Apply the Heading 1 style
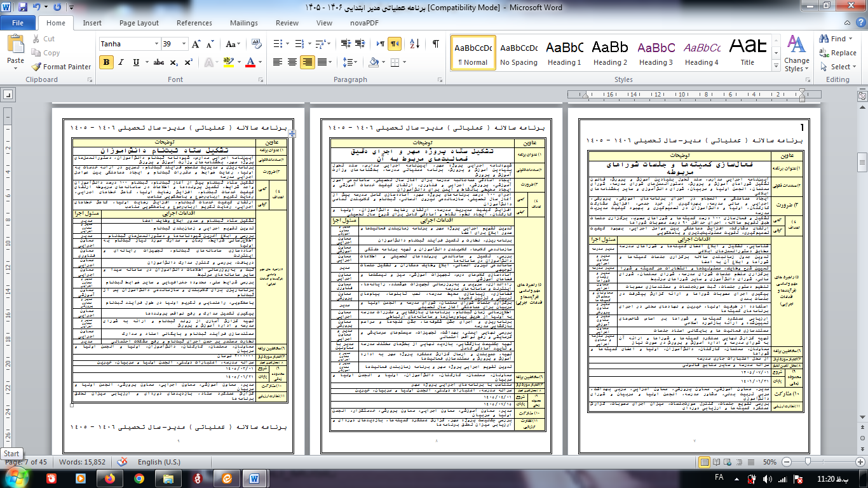This screenshot has width=868, height=488. pyautogui.click(x=565, y=53)
